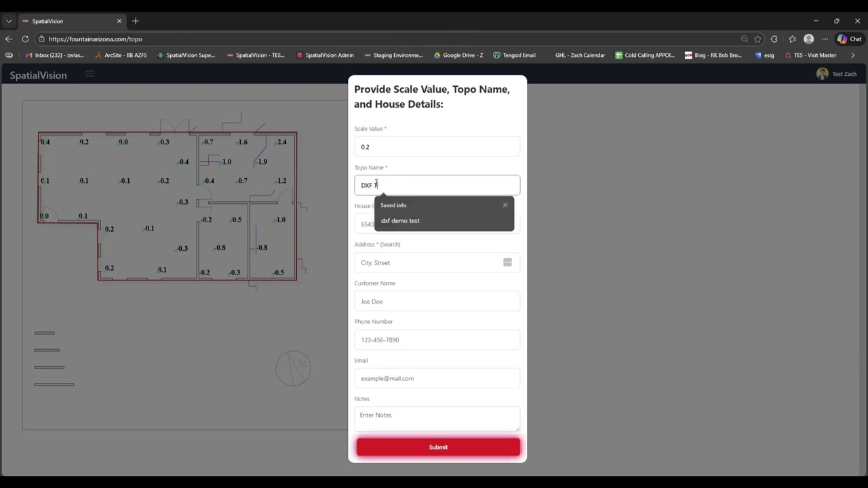The image size is (868, 488).
Task: Focus the Scale Value input field
Action: point(437,147)
